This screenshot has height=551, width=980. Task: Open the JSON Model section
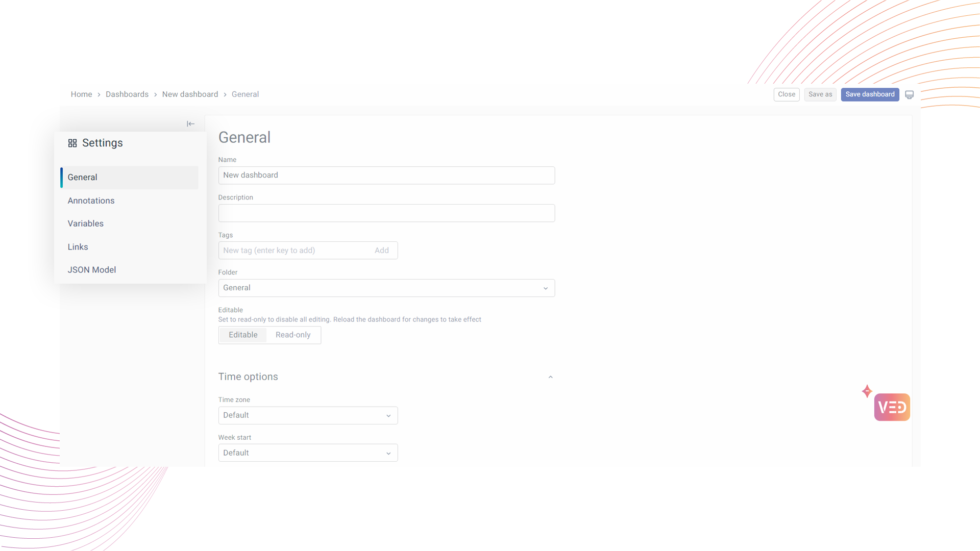[x=92, y=270]
